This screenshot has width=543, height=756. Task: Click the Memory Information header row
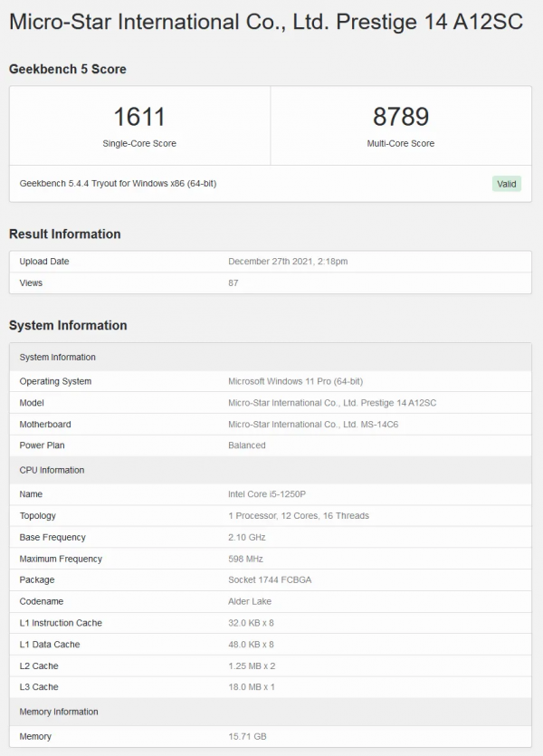271,712
